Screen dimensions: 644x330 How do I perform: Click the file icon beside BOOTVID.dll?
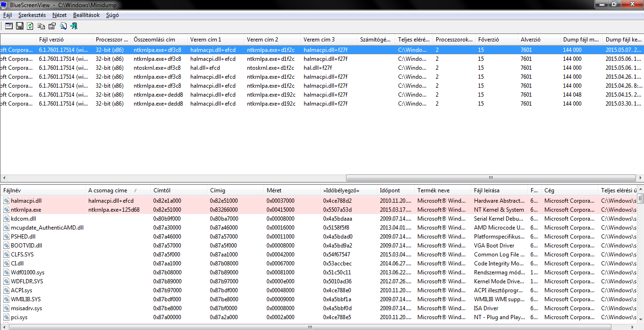click(x=7, y=246)
